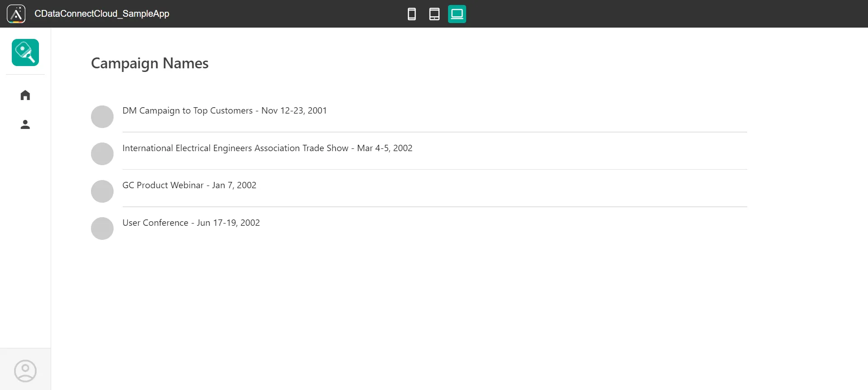Click the green app logo in the sidebar

25,52
